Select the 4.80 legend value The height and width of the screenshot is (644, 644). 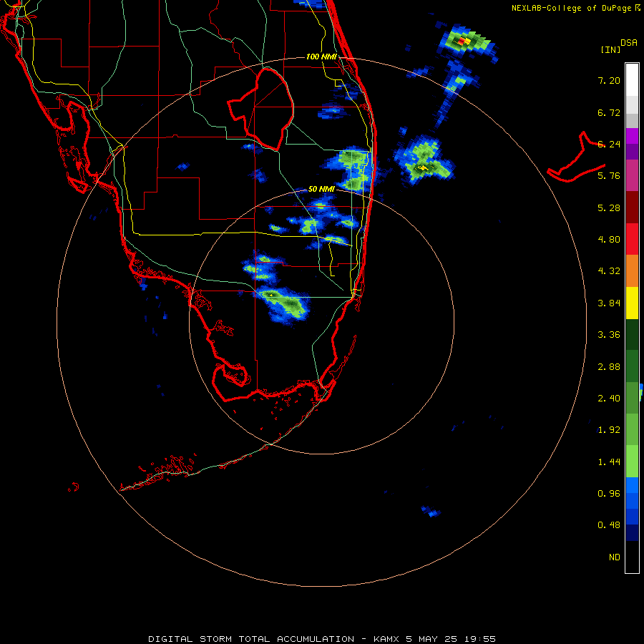609,240
